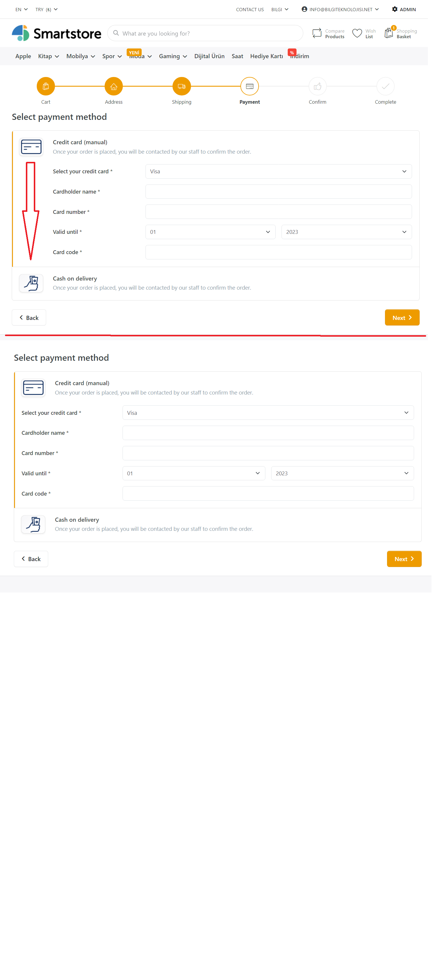The width and height of the screenshot is (432, 980).
Task: Select Cash on delivery payment method at top
Action: click(216, 283)
